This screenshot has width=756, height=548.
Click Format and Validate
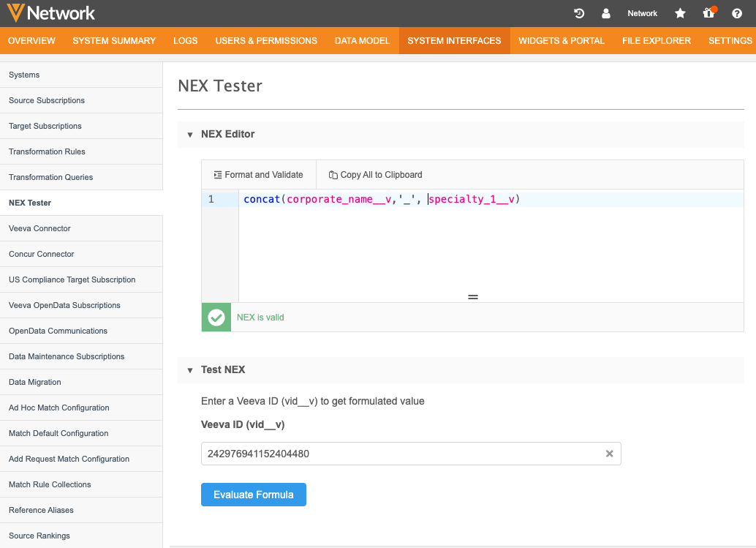click(x=258, y=175)
